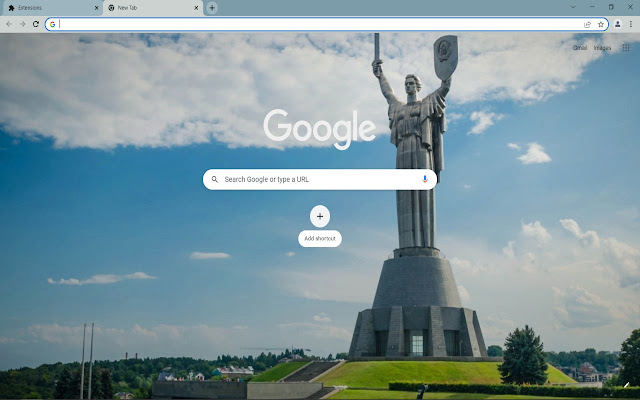
Task: Open Google Images link
Action: click(x=602, y=48)
